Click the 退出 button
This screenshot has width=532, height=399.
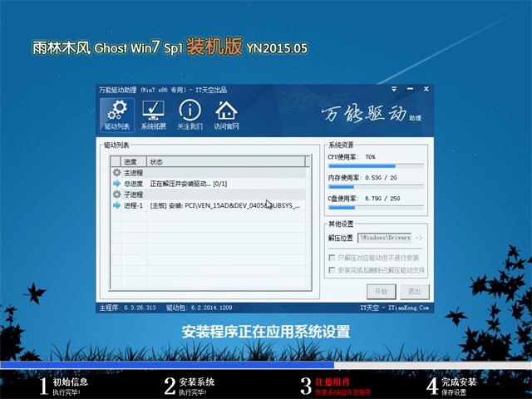tap(414, 292)
